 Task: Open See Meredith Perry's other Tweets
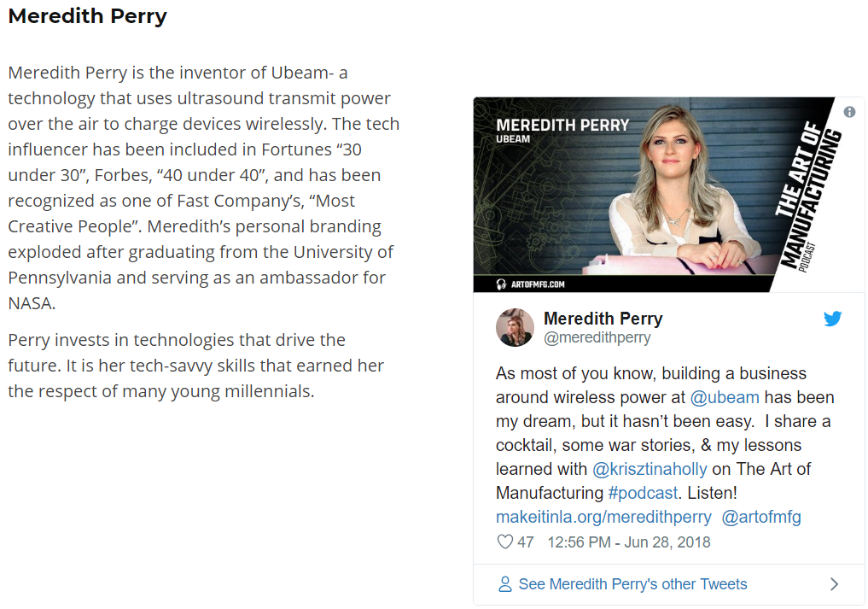coord(632,584)
